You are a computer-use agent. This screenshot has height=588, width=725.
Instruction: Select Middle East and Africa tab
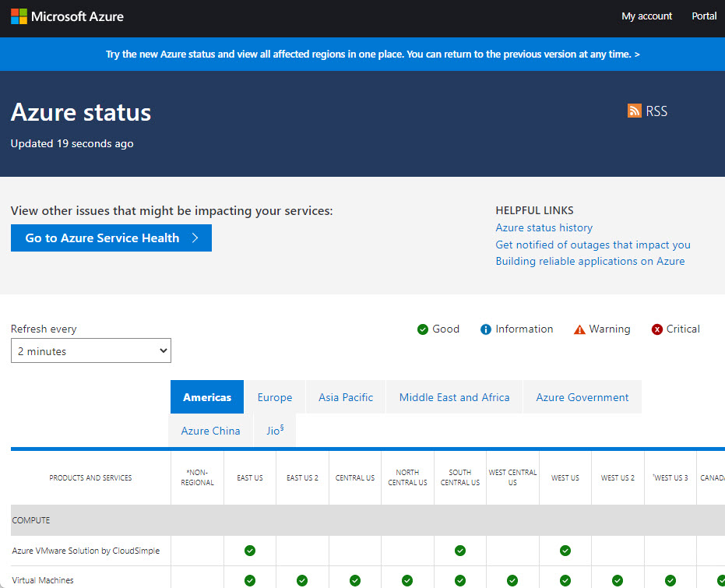pos(455,397)
